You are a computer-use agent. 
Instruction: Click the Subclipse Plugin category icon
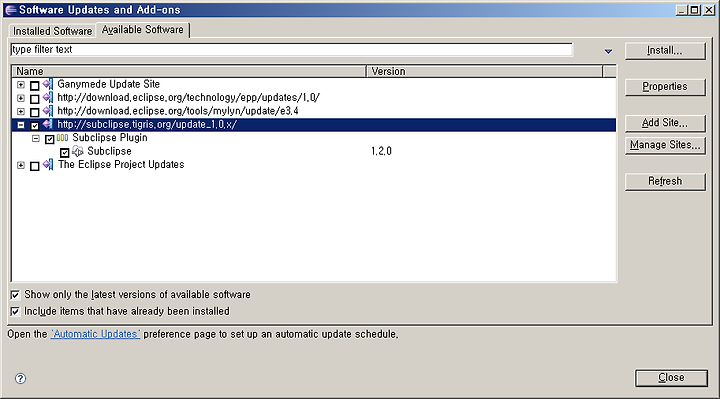pyautogui.click(x=62, y=138)
